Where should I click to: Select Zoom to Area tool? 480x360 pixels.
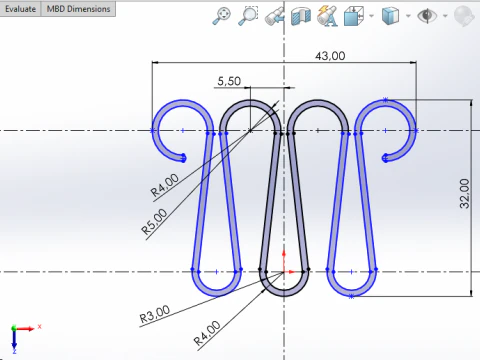coord(248,16)
